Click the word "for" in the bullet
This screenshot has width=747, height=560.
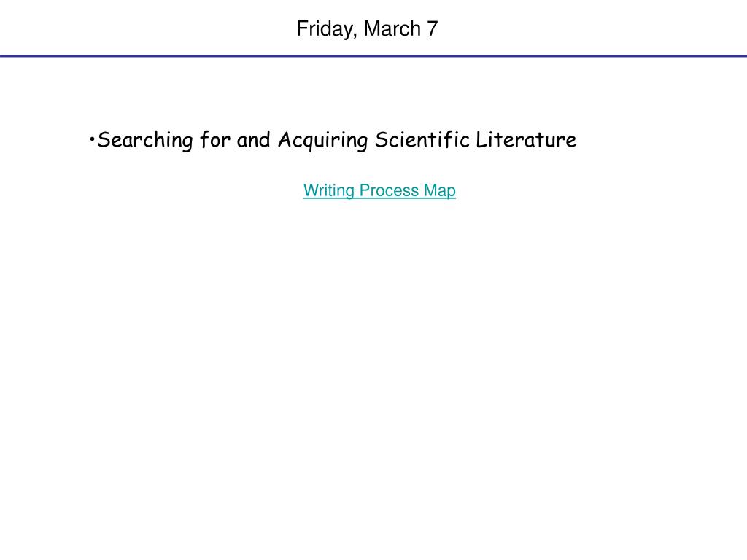click(x=215, y=139)
